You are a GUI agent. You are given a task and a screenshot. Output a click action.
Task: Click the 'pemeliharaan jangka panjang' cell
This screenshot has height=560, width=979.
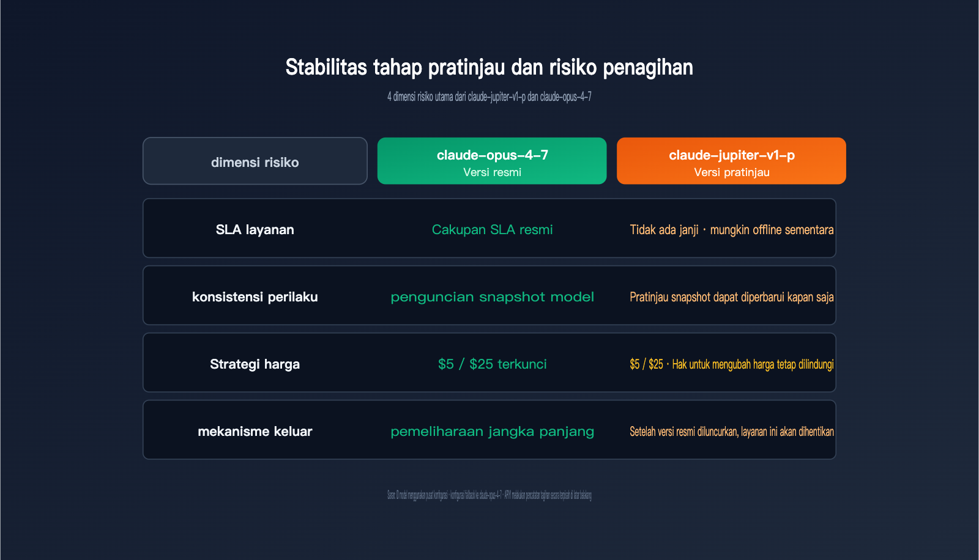coord(492,432)
